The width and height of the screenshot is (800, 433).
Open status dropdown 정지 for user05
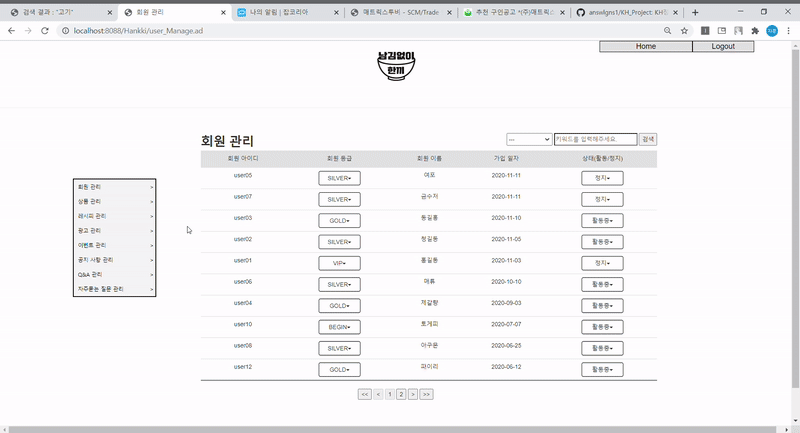602,178
